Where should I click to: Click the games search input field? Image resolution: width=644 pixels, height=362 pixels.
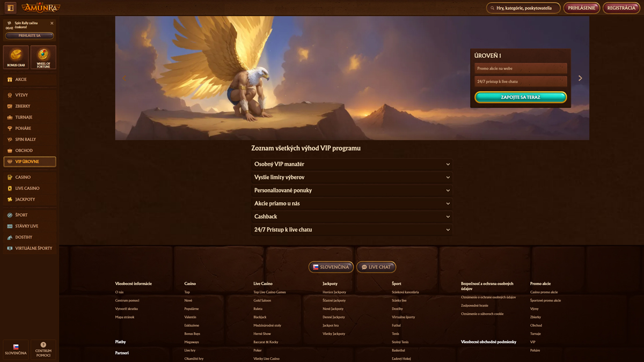(523, 8)
